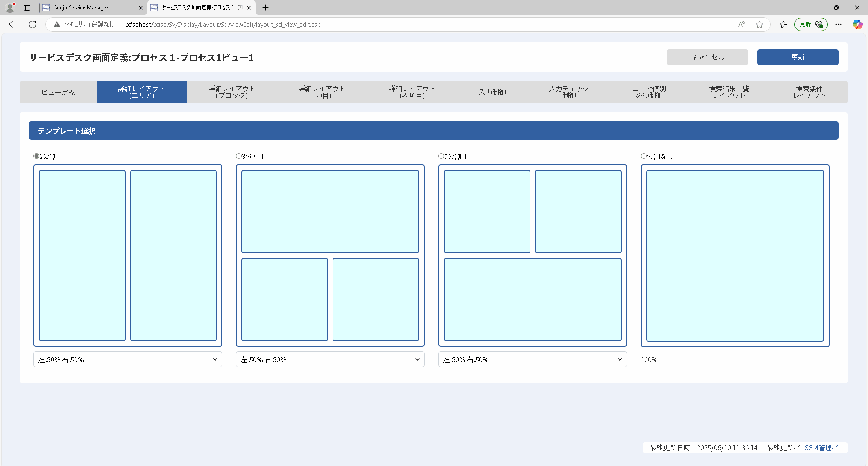Select the 3分割 II radio button
The width and height of the screenshot is (868, 466).
(441, 156)
